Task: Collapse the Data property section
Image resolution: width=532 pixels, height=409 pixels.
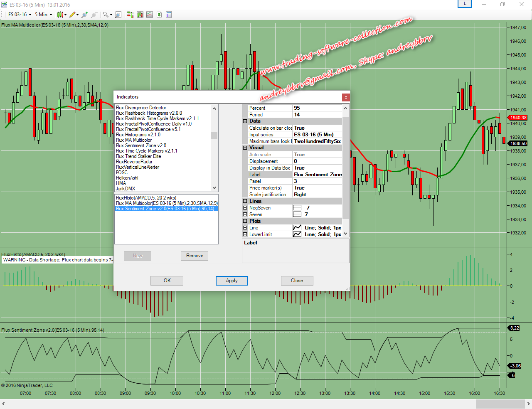Action: tap(245, 121)
